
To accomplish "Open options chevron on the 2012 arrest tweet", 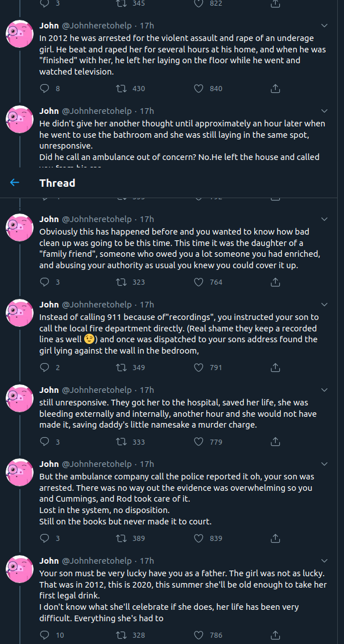I will pyautogui.click(x=324, y=26).
